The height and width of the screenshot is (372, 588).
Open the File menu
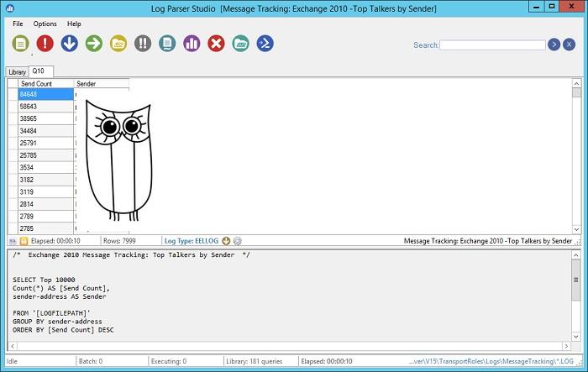point(18,24)
